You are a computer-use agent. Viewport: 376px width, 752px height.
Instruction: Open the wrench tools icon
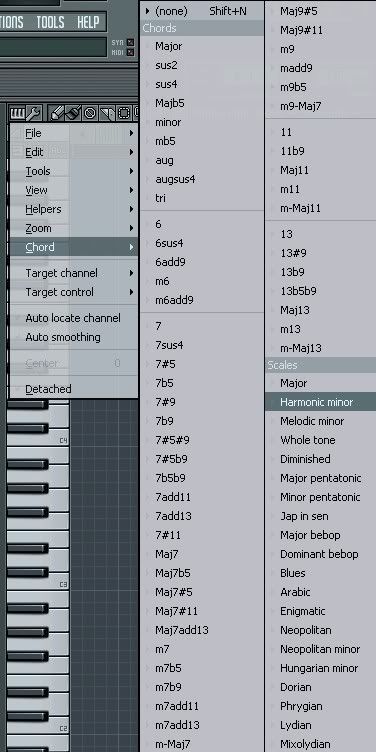point(34,114)
